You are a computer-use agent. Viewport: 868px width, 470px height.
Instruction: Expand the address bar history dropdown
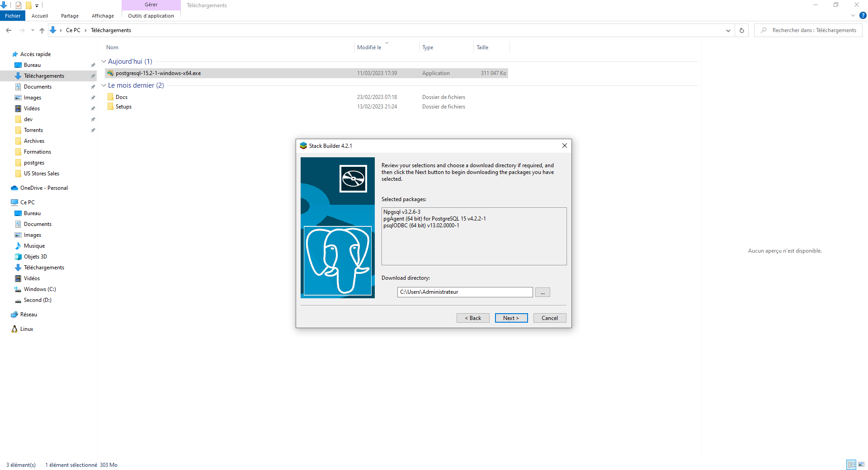[728, 30]
